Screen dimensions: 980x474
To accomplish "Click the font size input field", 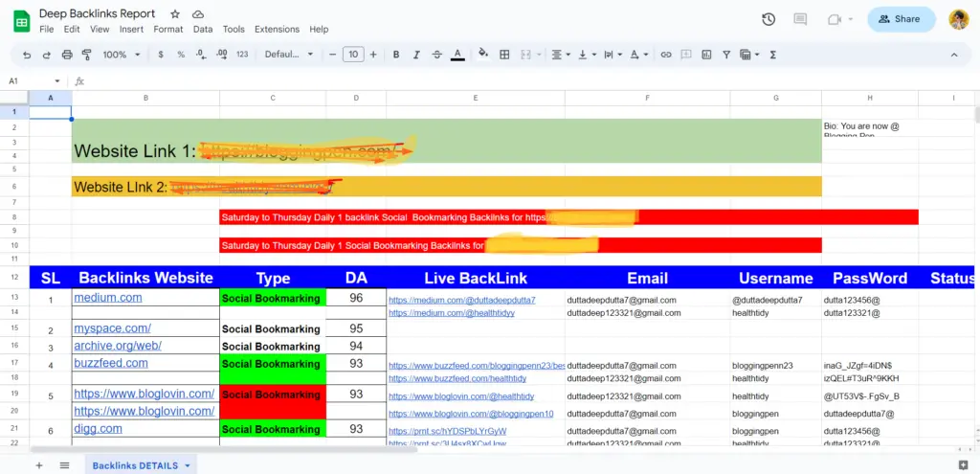I will (353, 55).
